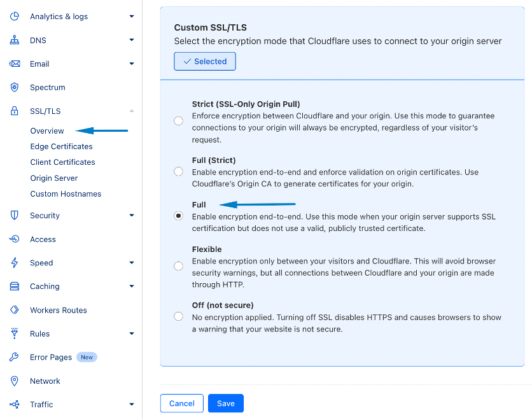Screen dimensions: 532x420
Task: Click the SSL/TLS padlock icon
Action: pos(14,111)
